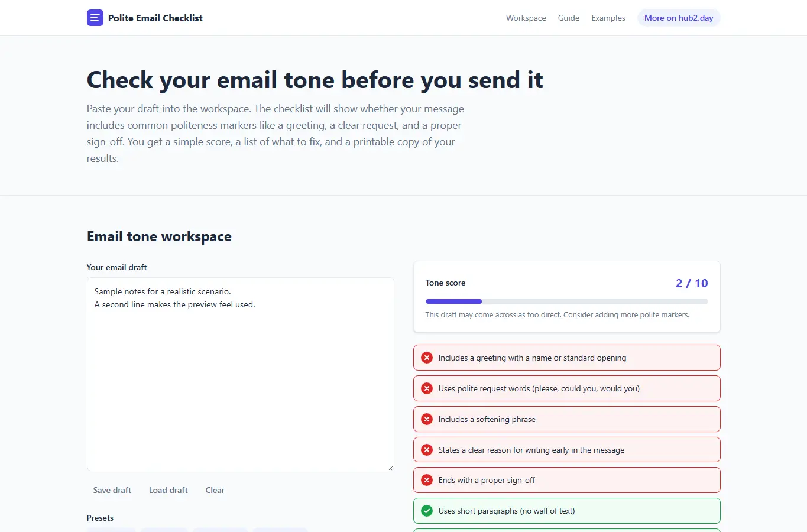
Task: Click the 'Your email draft' label
Action: 116,267
